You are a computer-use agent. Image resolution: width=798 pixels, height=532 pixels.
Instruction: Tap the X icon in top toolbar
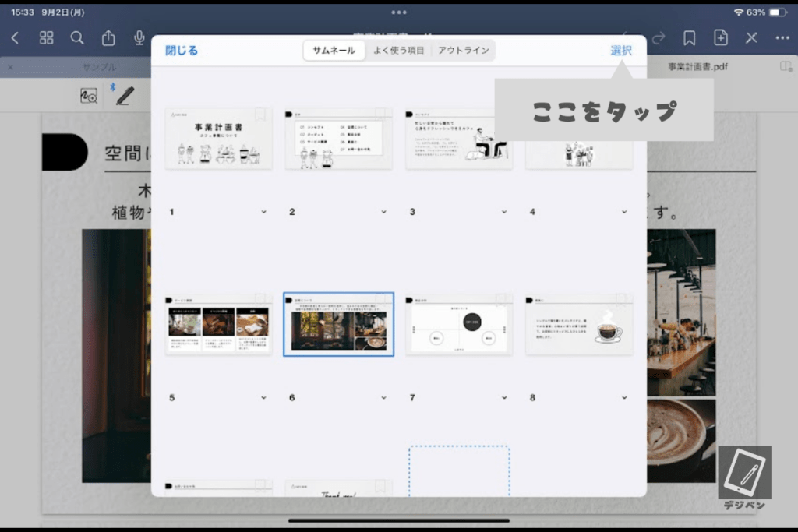(752, 37)
